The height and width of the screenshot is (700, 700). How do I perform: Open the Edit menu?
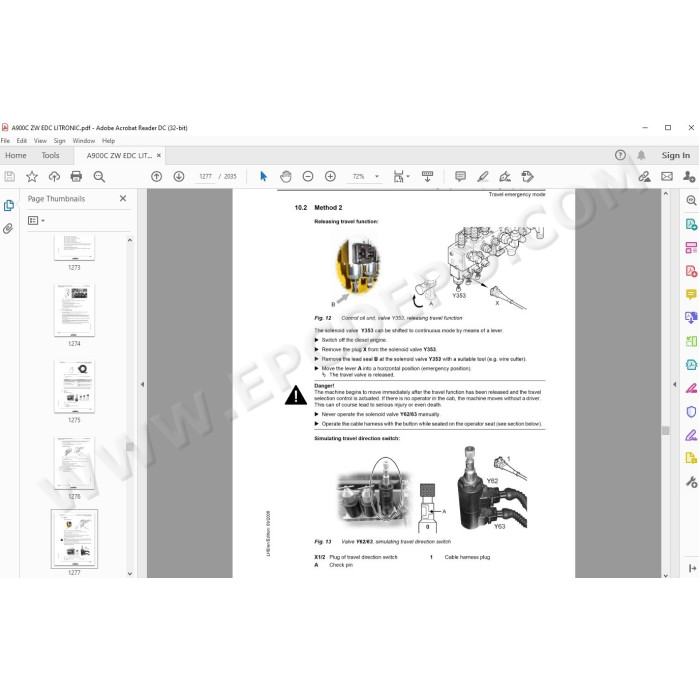21,141
